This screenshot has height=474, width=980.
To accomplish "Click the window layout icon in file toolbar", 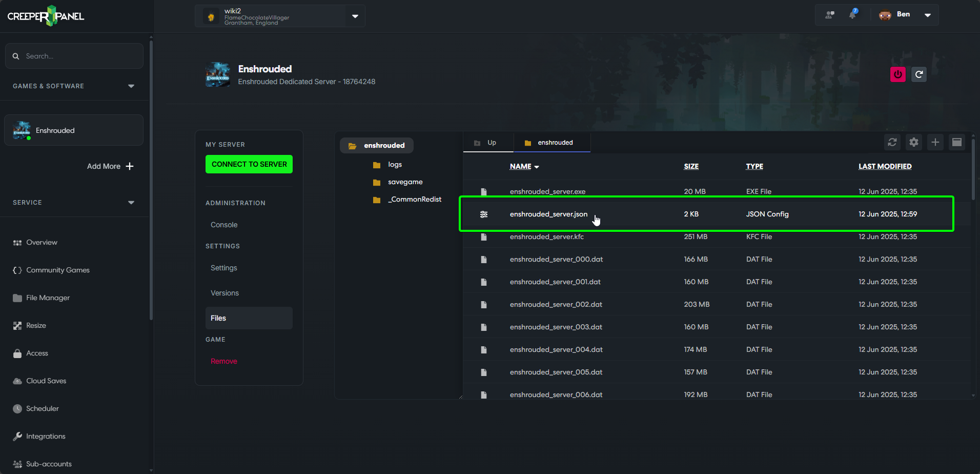I will pyautogui.click(x=957, y=142).
